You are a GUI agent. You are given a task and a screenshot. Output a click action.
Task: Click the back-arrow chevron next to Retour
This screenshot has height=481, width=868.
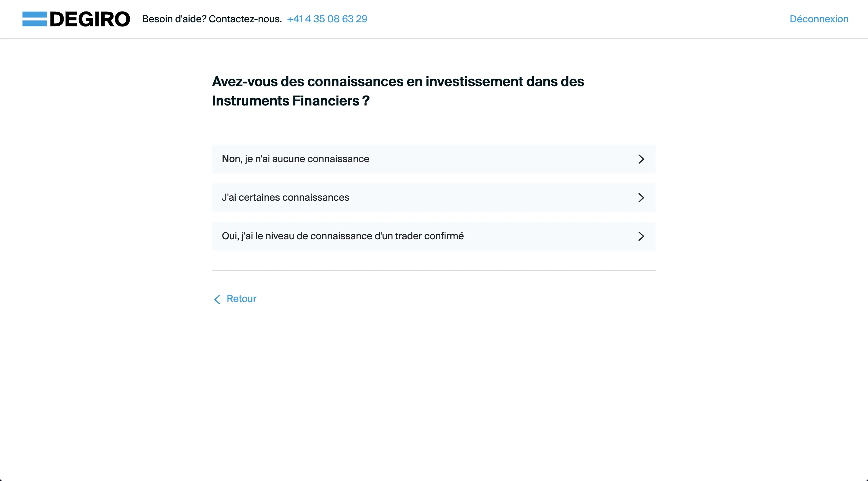point(217,299)
